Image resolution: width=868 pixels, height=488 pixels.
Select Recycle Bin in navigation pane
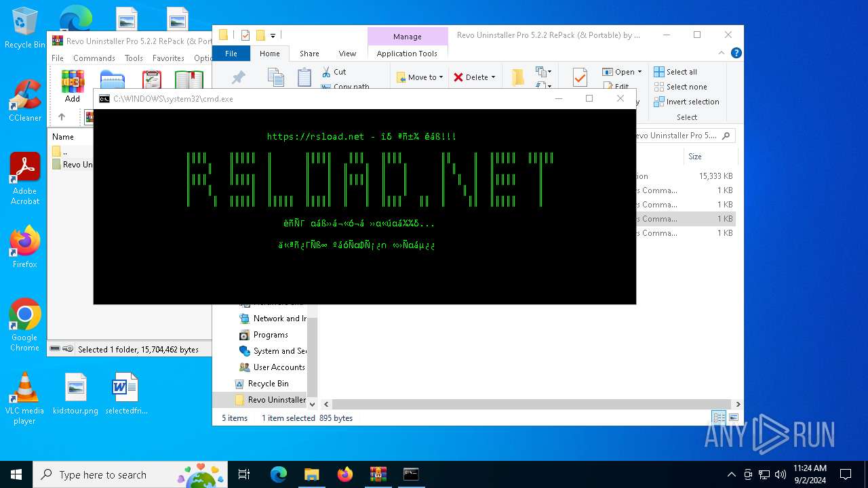pos(262,384)
